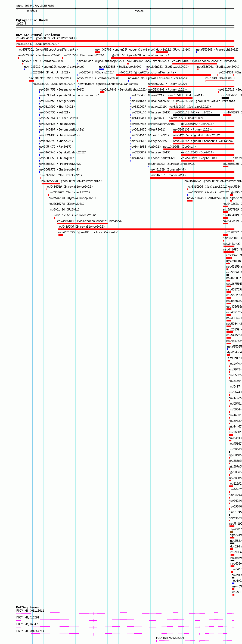Click nsv3684753 (Besenbacher2015) label
Screen dimensions: 242x644
point(62,89)
